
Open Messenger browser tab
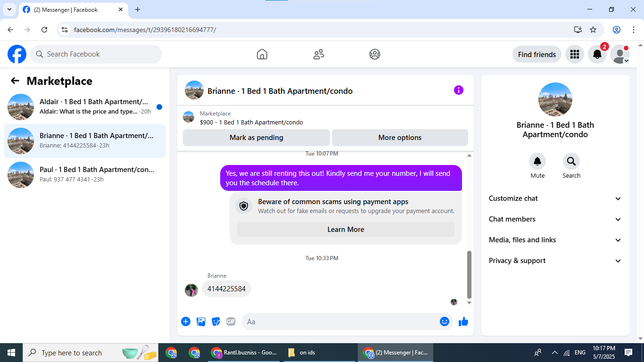click(74, 9)
